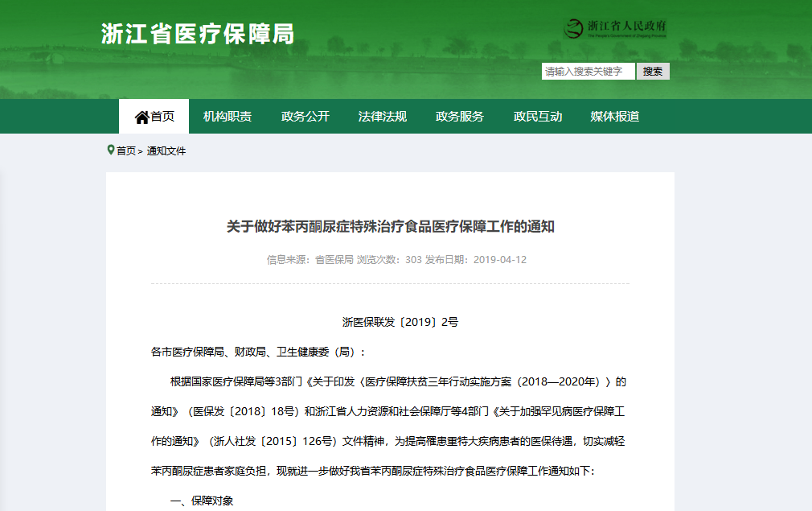Click the 浙江省医疗保障局 site title

[198, 35]
